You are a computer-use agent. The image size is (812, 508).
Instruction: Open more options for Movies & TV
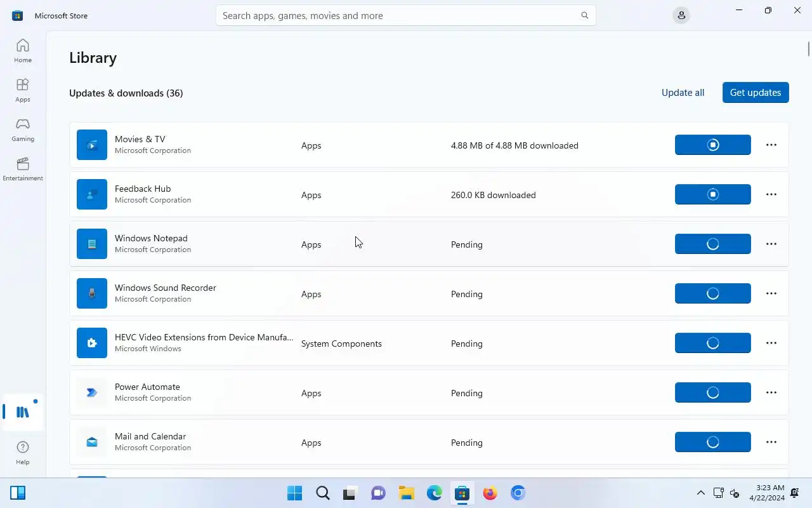pyautogui.click(x=771, y=145)
